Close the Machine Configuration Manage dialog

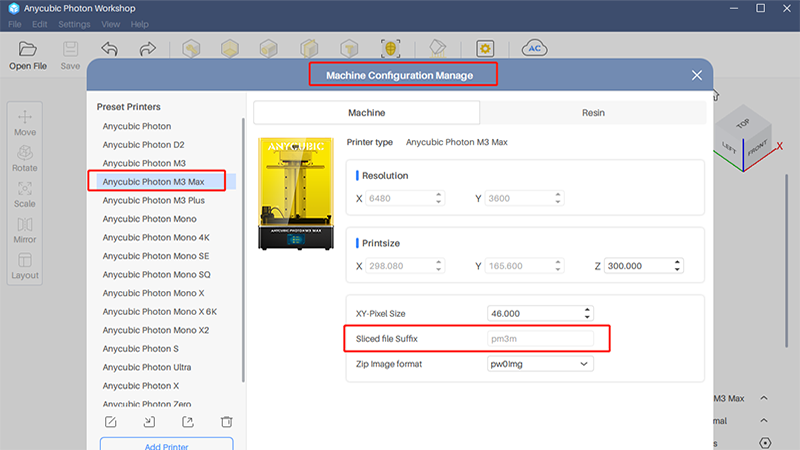(x=697, y=75)
